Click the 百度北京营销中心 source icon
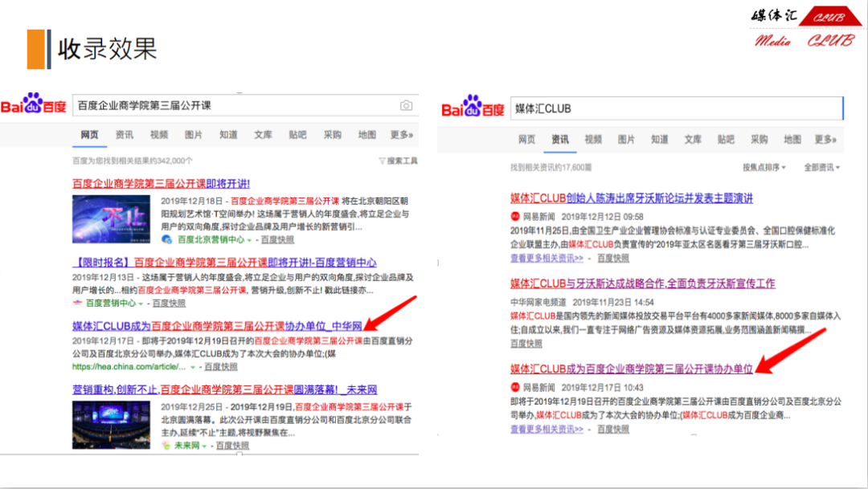868x489 pixels. click(167, 239)
